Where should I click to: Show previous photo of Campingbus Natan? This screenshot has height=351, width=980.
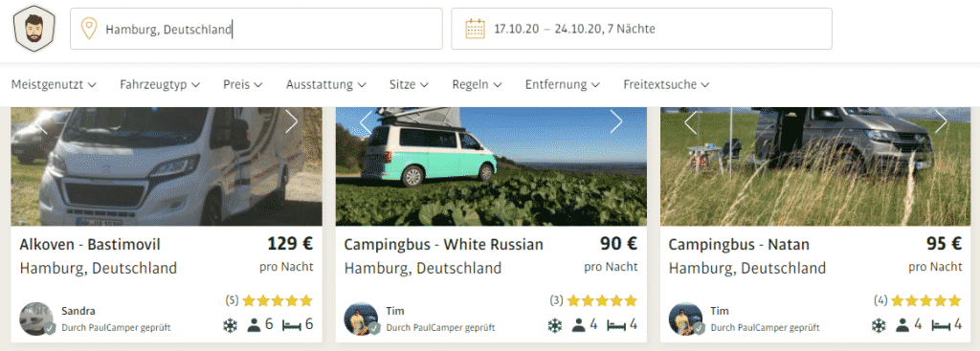click(691, 121)
